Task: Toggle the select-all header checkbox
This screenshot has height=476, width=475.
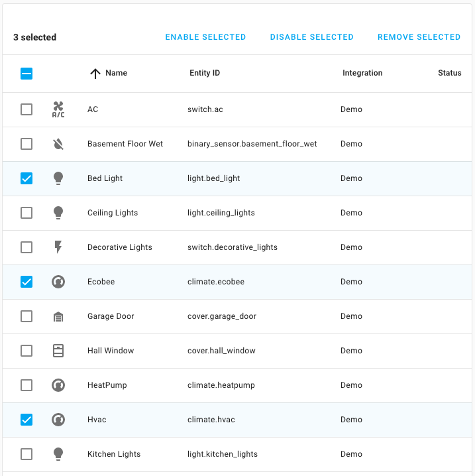Action: [x=26, y=74]
